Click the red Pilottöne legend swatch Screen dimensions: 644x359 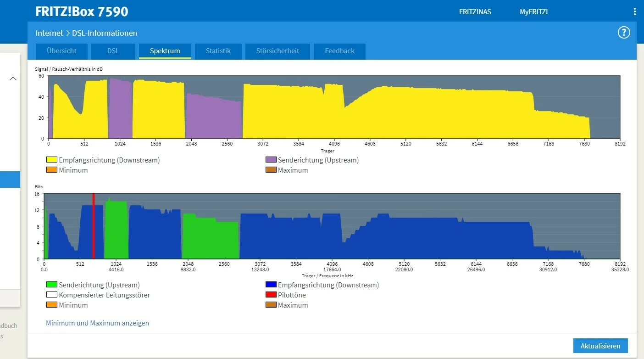(x=271, y=295)
